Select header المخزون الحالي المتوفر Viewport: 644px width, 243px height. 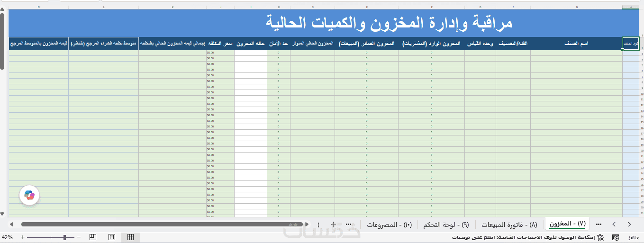click(x=312, y=43)
